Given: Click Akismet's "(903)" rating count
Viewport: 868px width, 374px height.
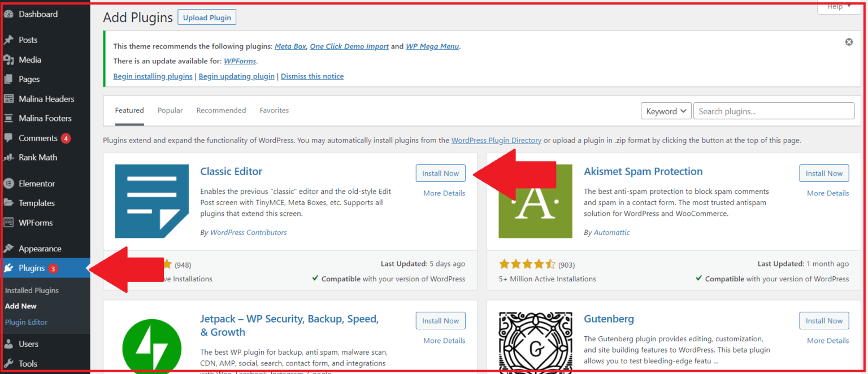Looking at the screenshot, I should coord(567,265).
